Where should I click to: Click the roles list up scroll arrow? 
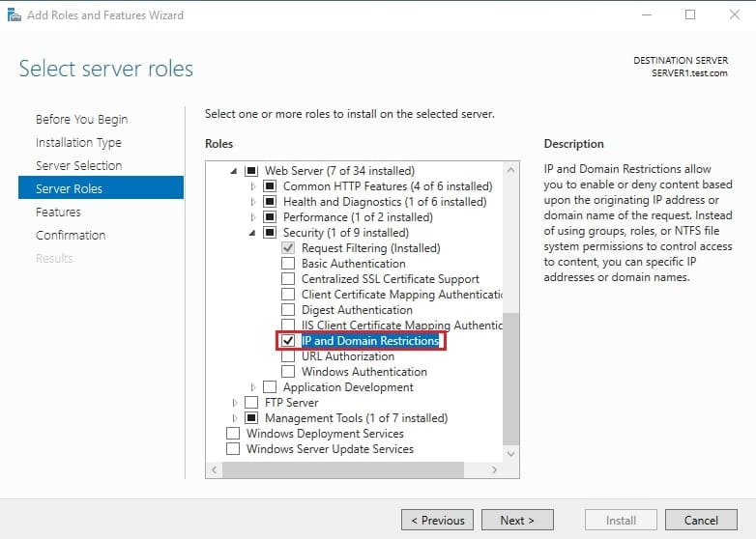(511, 170)
